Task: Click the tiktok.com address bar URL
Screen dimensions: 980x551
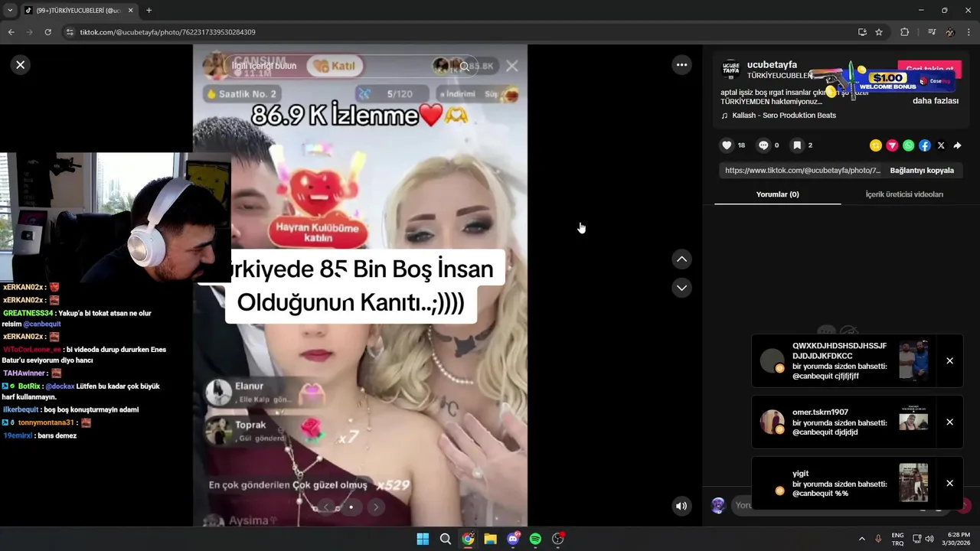Action: coord(168,32)
